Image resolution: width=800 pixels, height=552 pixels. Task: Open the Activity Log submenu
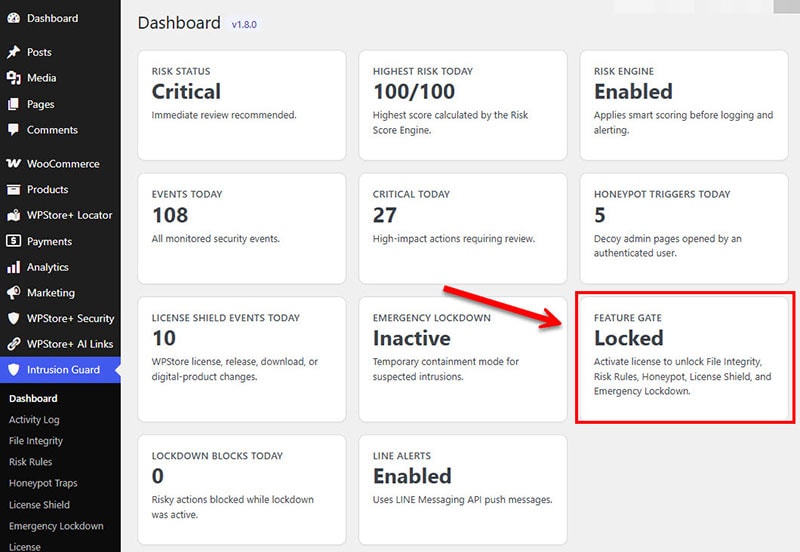coord(34,420)
